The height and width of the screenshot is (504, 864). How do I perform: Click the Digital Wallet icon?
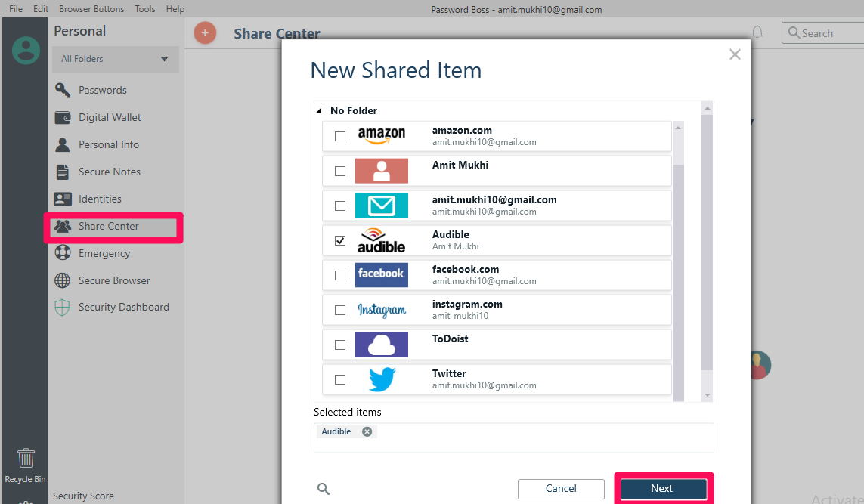(62, 117)
